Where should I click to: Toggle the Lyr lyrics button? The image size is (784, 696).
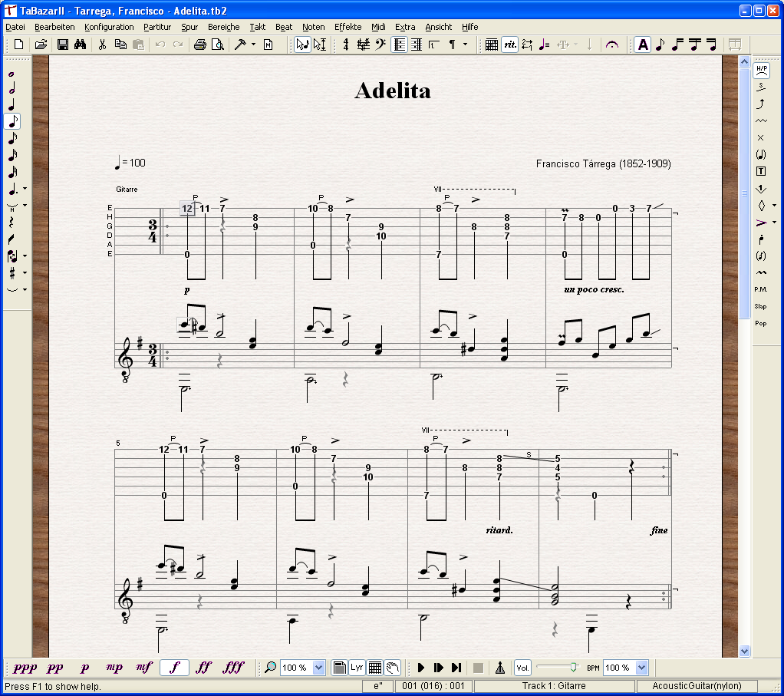357,668
